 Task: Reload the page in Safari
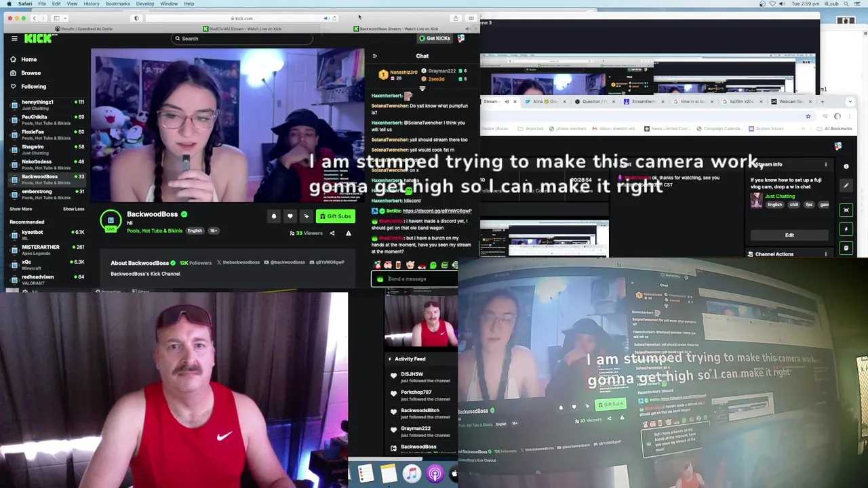(334, 18)
